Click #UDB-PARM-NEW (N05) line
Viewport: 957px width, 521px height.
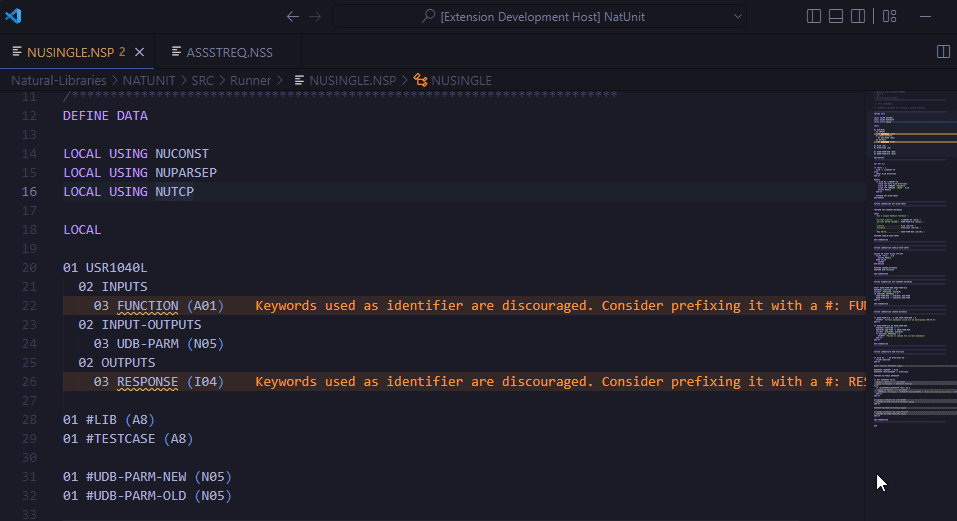147,476
